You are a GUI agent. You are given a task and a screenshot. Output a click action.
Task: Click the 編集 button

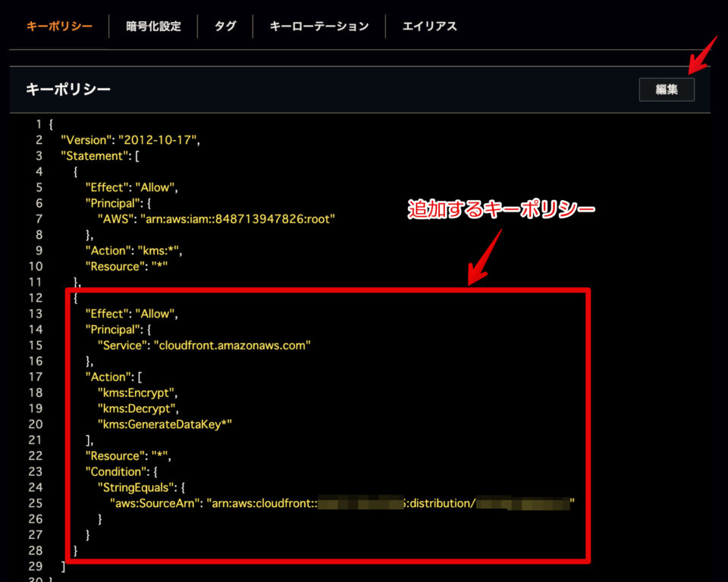[x=667, y=89]
